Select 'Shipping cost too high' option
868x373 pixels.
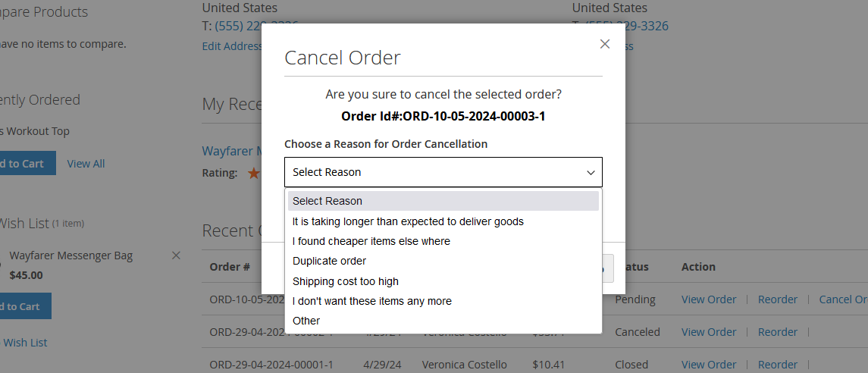pos(345,281)
